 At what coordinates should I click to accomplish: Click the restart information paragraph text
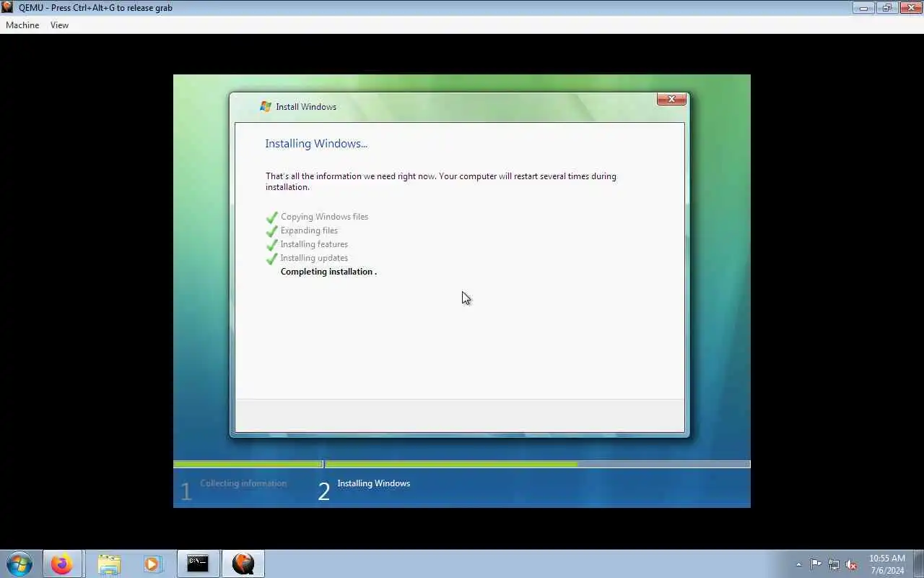point(440,181)
